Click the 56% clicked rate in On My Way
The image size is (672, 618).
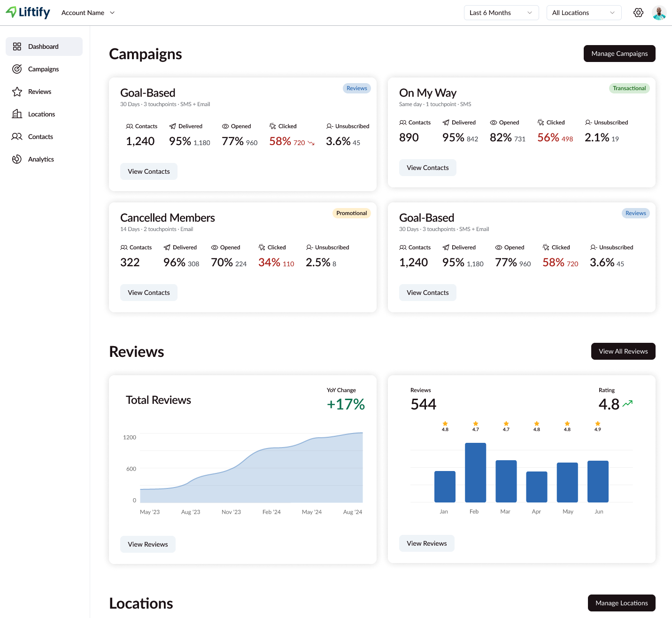coord(548,138)
